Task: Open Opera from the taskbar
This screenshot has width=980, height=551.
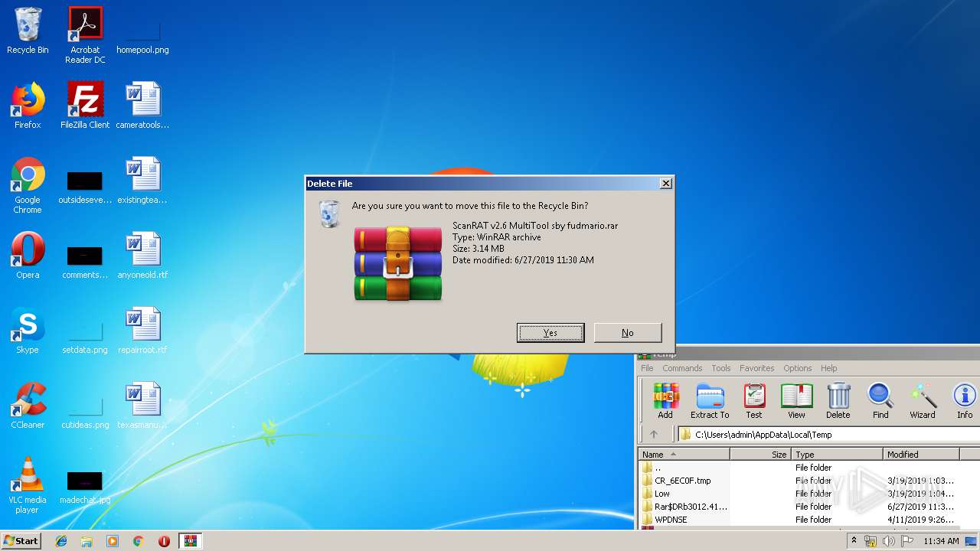Action: (x=164, y=541)
